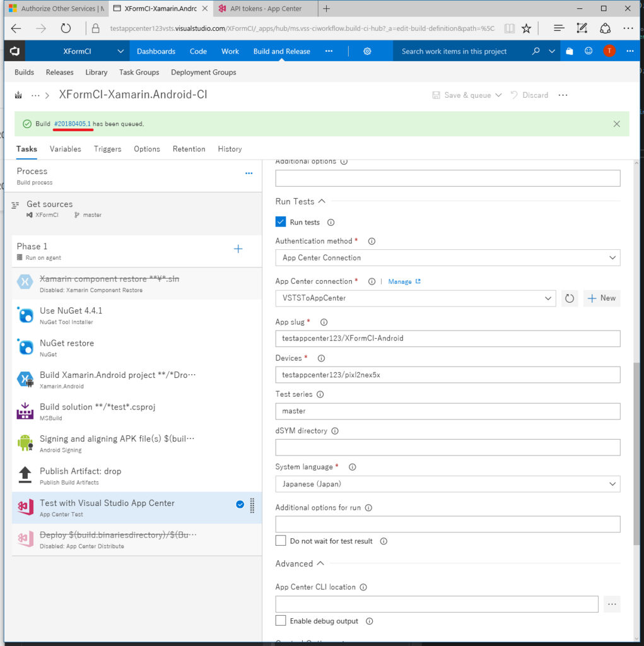Open more hubs ellipsis in top navigation
This screenshot has width=644, height=646.
(x=329, y=51)
